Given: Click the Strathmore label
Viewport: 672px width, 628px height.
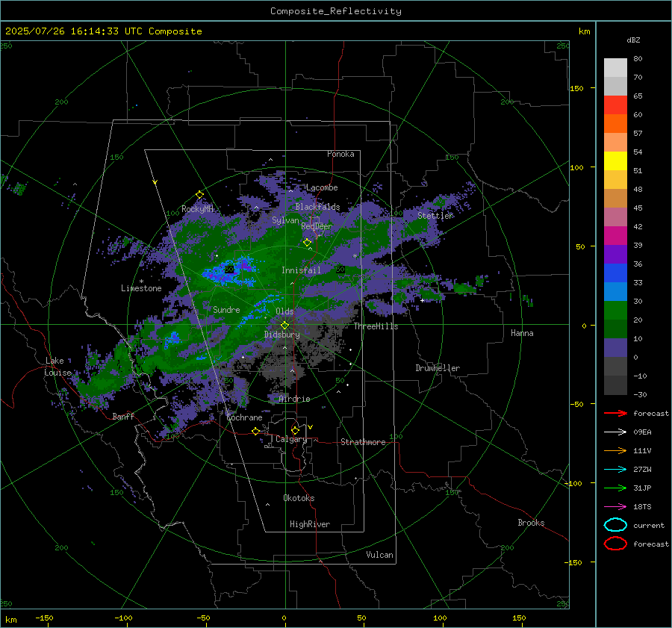Looking at the screenshot, I should click(363, 442).
